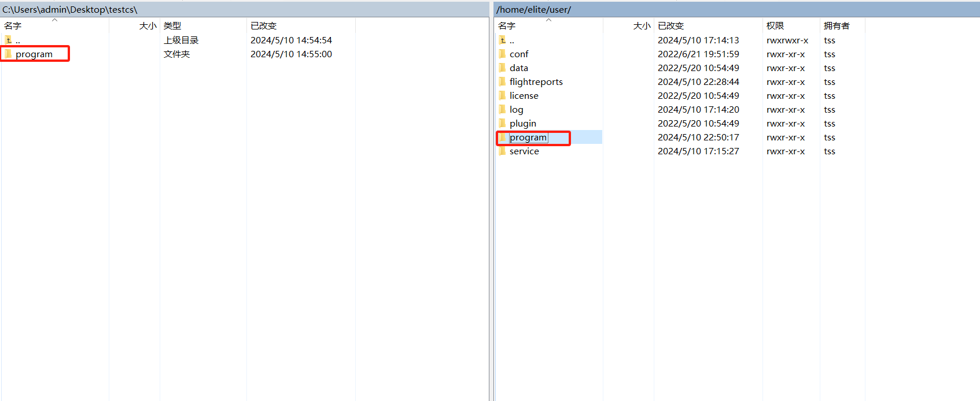Click the 大小 column header in remote panel

click(642, 25)
